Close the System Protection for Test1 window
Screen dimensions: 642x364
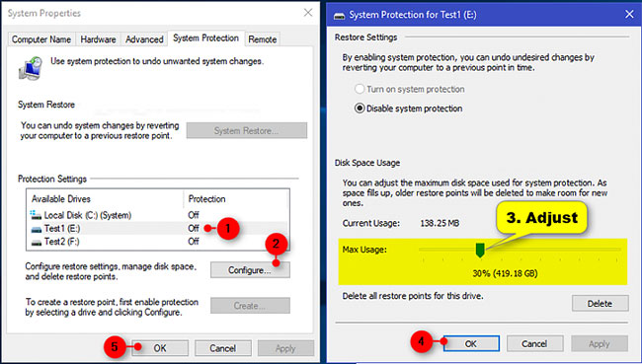coord(629,15)
